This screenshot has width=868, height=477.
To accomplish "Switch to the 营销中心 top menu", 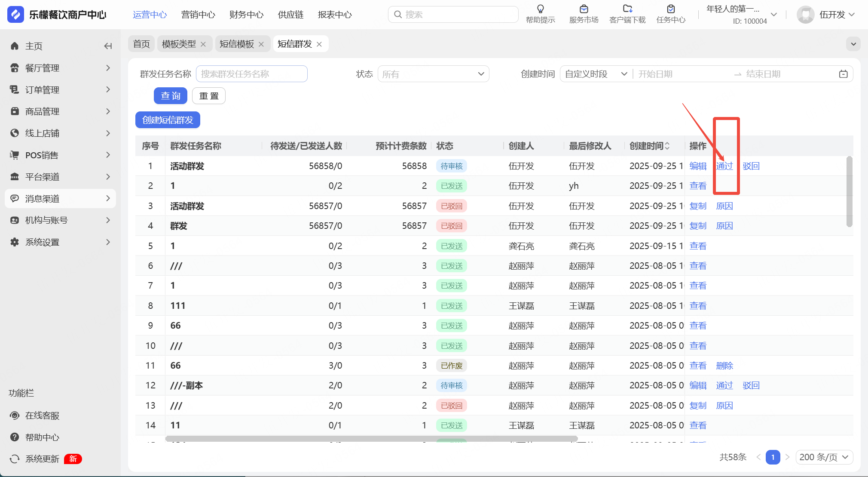I will 198,15.
